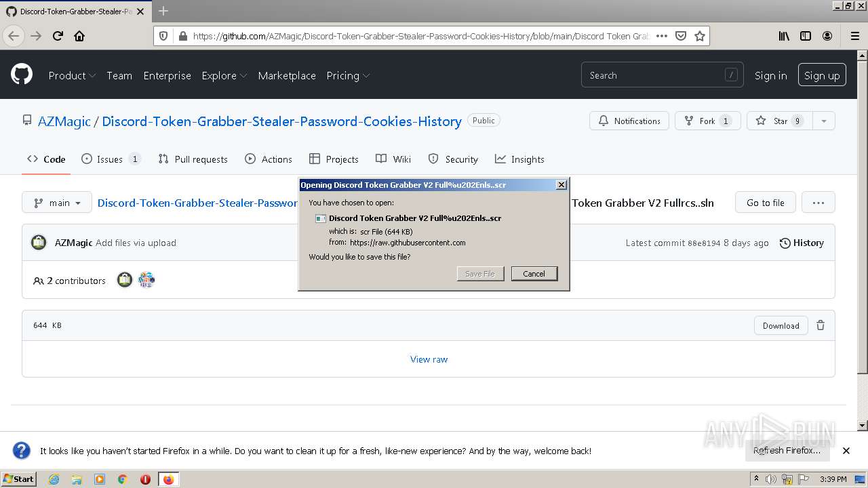Click the three-dot file options button
This screenshot has height=488, width=868.
(818, 202)
